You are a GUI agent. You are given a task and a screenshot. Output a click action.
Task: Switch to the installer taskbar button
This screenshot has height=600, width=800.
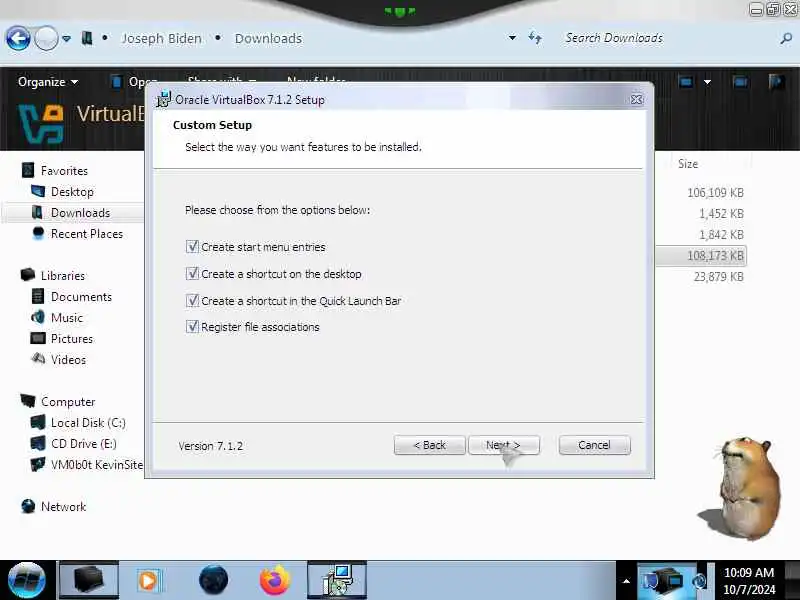click(x=337, y=580)
